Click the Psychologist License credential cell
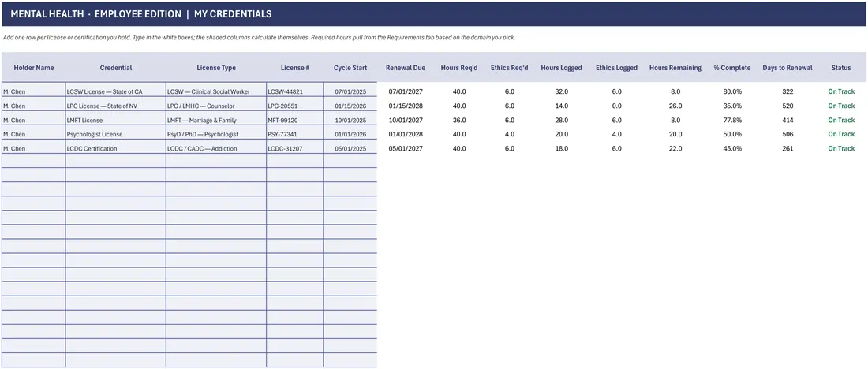868x369 pixels. point(116,134)
